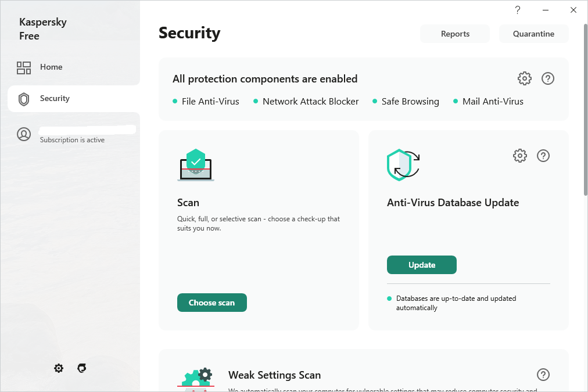Click the database update shield icon
The height and width of the screenshot is (392, 588).
(403, 164)
